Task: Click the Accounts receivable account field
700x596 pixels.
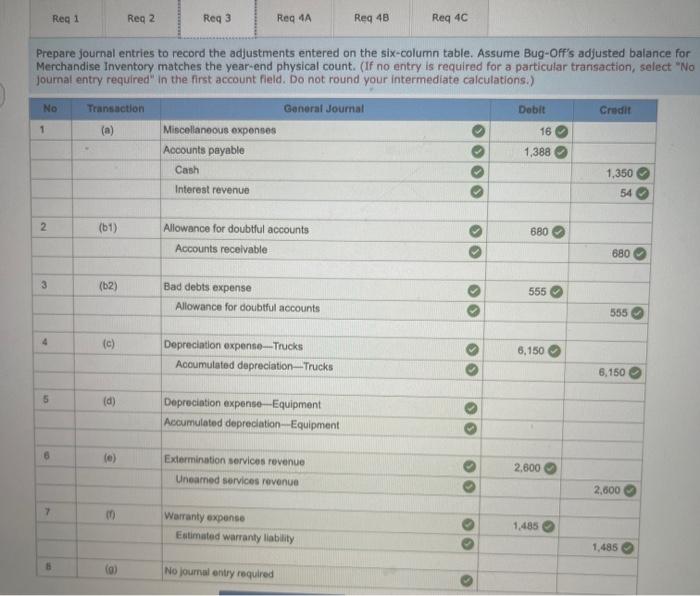Action: coord(323,250)
